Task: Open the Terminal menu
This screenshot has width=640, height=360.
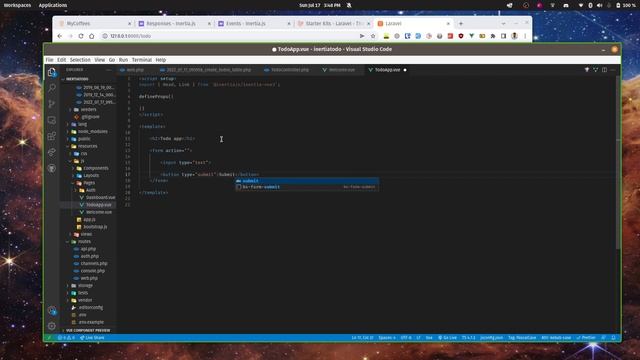Action: pos(142,60)
